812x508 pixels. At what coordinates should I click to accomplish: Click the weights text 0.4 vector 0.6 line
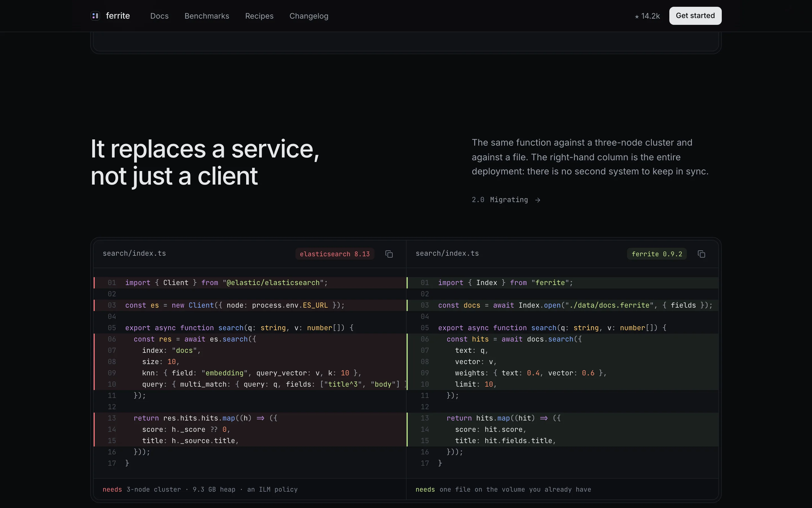click(x=563, y=373)
